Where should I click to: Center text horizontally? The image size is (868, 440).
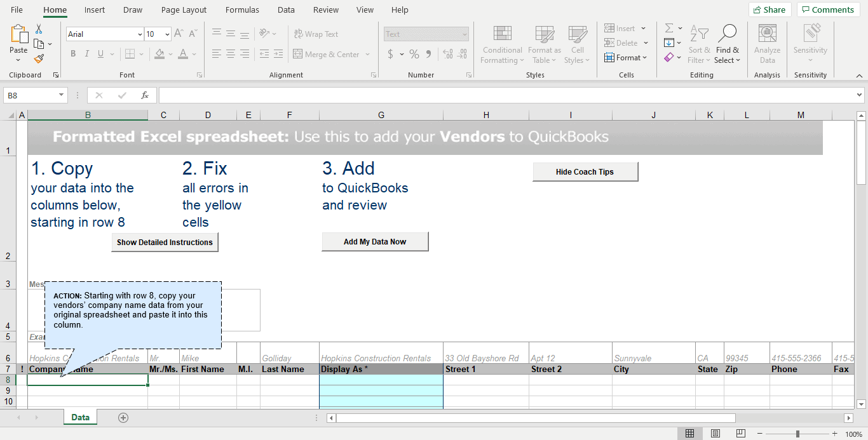(x=231, y=54)
